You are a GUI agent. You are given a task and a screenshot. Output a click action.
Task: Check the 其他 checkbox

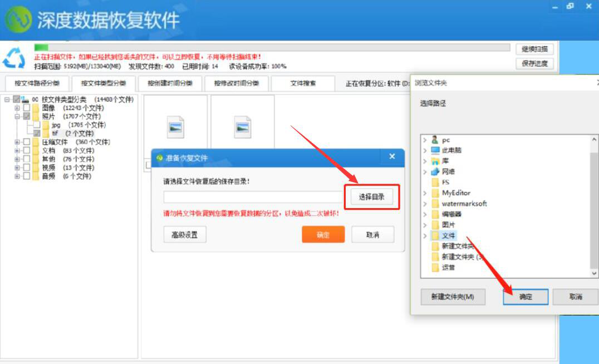click(26, 159)
